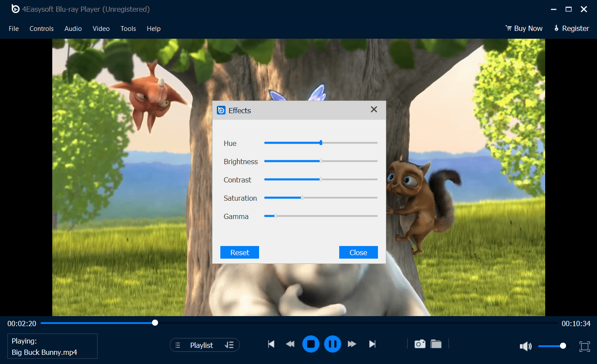This screenshot has height=364, width=597.
Task: Click the Effects dialog logo icon
Action: [x=221, y=110]
